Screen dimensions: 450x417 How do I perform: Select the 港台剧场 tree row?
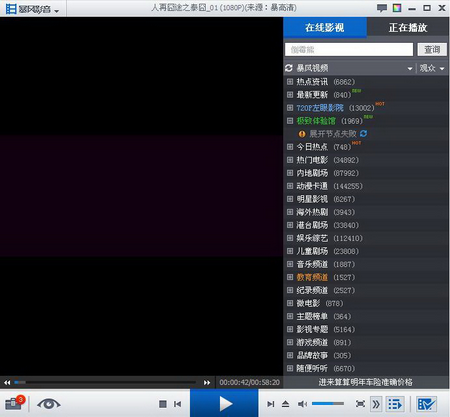pos(366,225)
